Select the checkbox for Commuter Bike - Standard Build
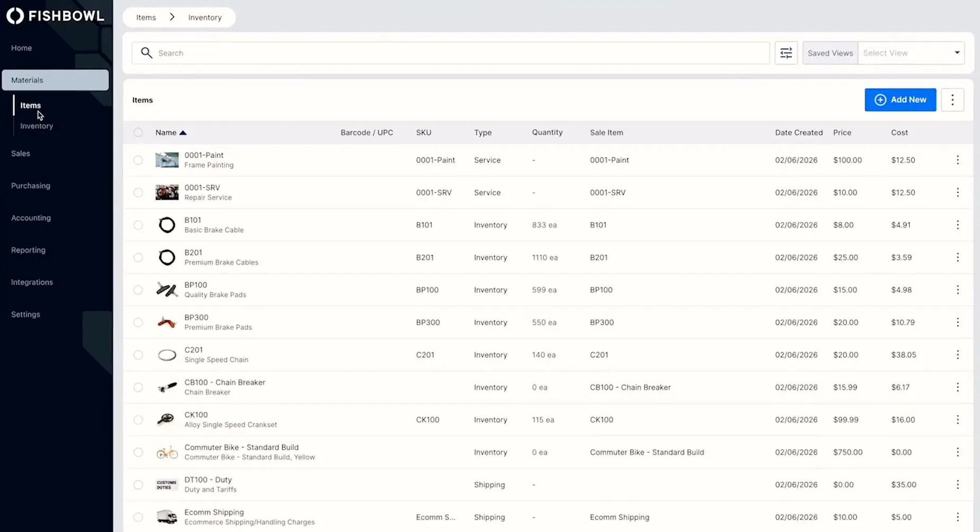 (x=138, y=452)
